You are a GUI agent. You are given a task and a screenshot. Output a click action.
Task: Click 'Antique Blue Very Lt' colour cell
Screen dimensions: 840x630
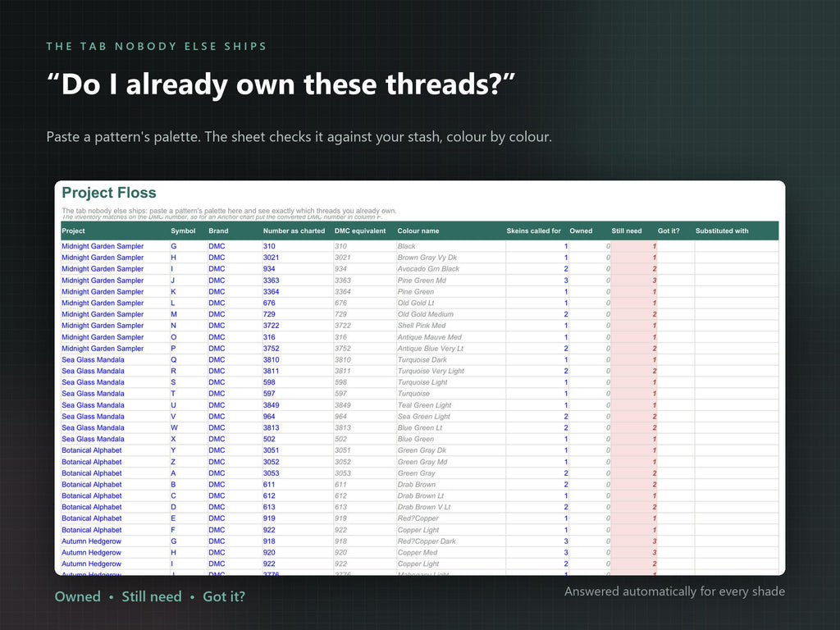(x=431, y=349)
